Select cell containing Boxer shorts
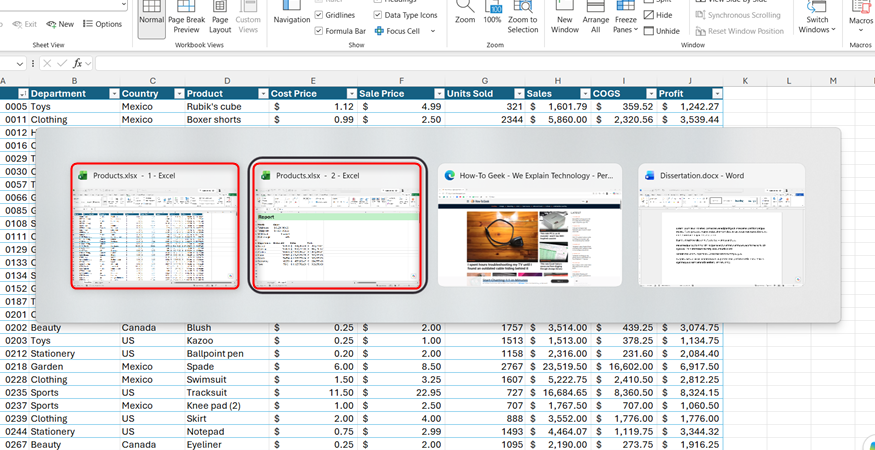Viewport: 875px width, 450px height. pos(227,119)
